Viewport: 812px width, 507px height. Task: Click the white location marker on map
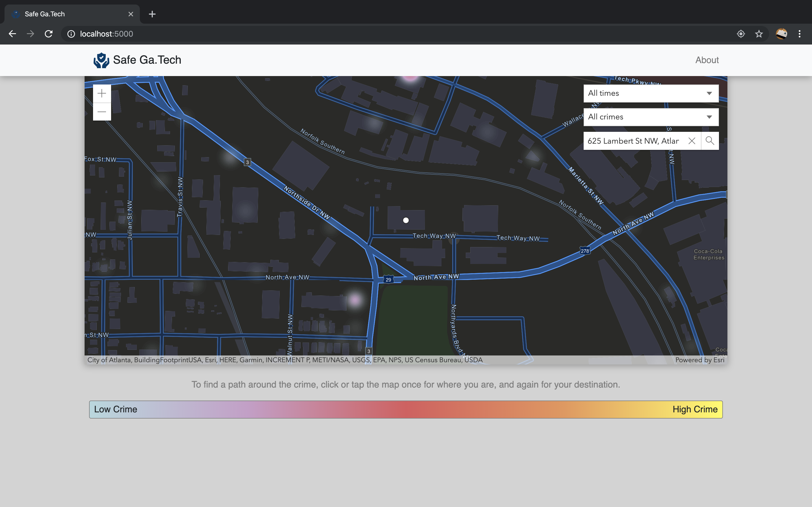coord(406,220)
